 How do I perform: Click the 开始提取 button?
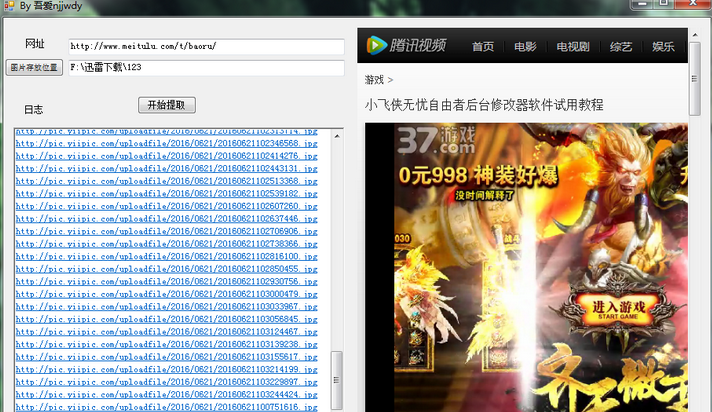(167, 105)
